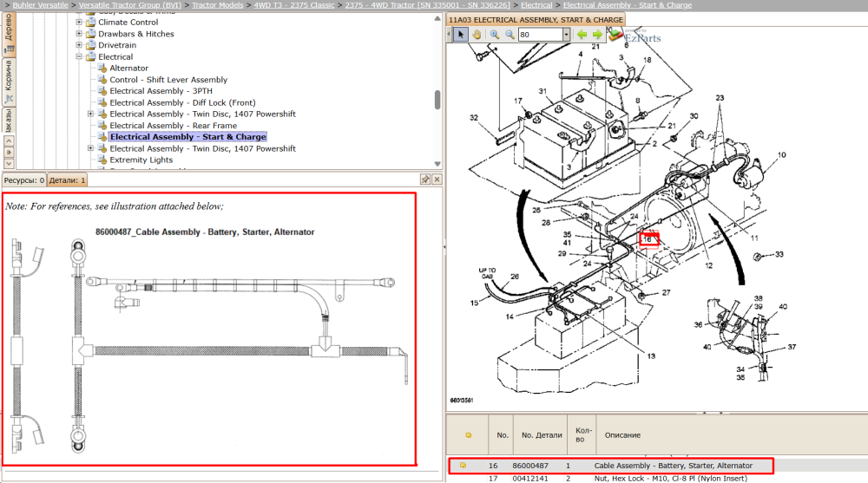Open 4WD T3 - 2375 Classic breadcrumb
868x483 pixels.
pos(294,5)
